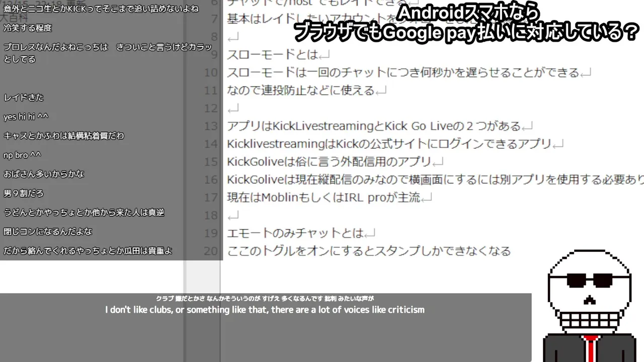Click line number 17 in the editor gutter

[211, 198]
